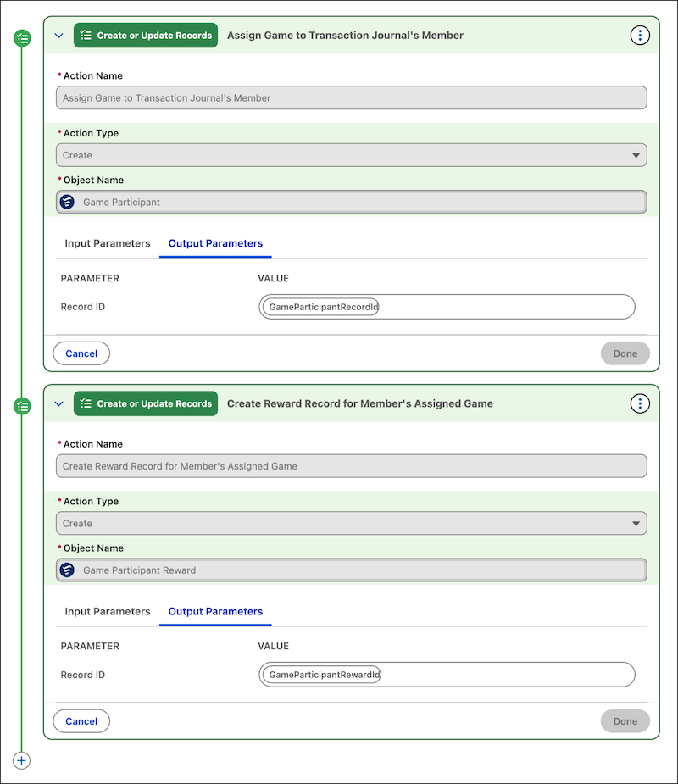Select Output Parameters tab in Assign Game action
This screenshot has height=784, width=678.
coord(215,243)
